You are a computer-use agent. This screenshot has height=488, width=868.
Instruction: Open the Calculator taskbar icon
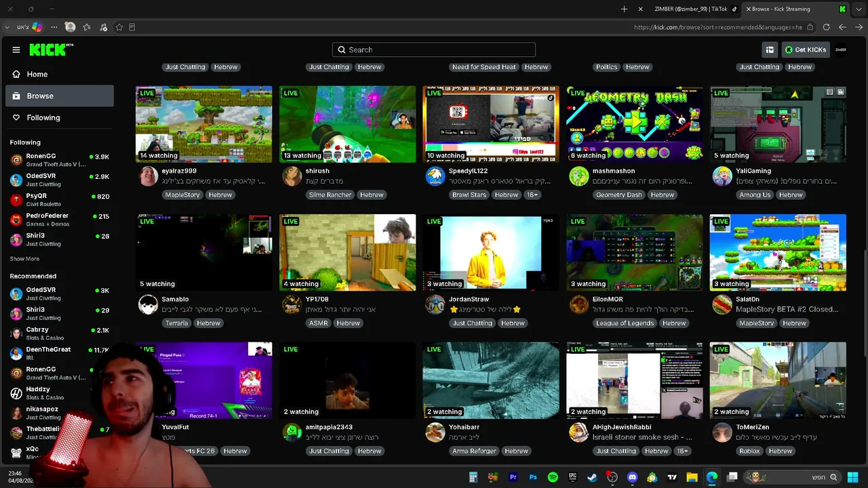click(473, 477)
